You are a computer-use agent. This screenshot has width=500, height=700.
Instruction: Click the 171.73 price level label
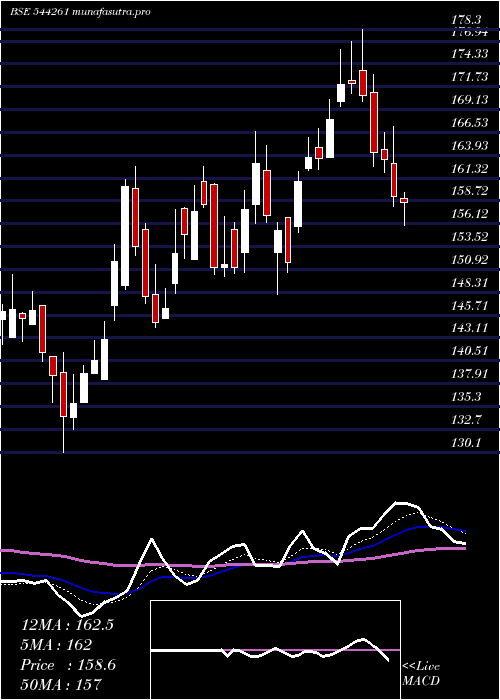coord(470,77)
